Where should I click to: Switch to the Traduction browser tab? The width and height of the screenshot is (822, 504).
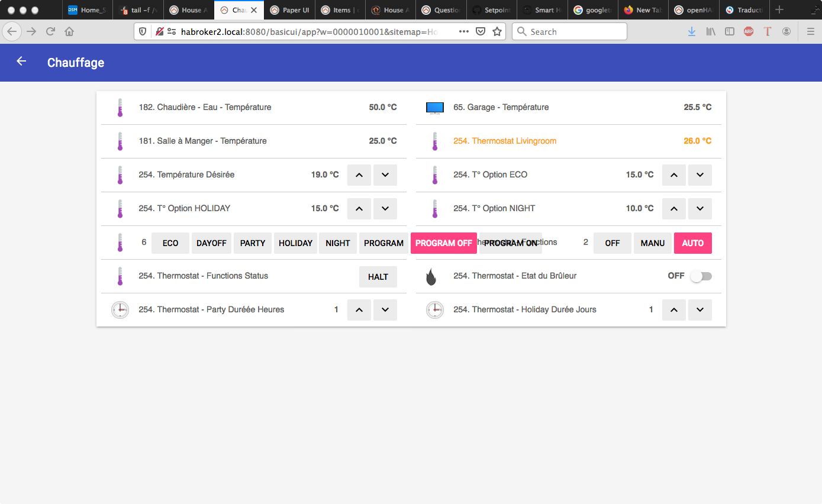(x=744, y=10)
